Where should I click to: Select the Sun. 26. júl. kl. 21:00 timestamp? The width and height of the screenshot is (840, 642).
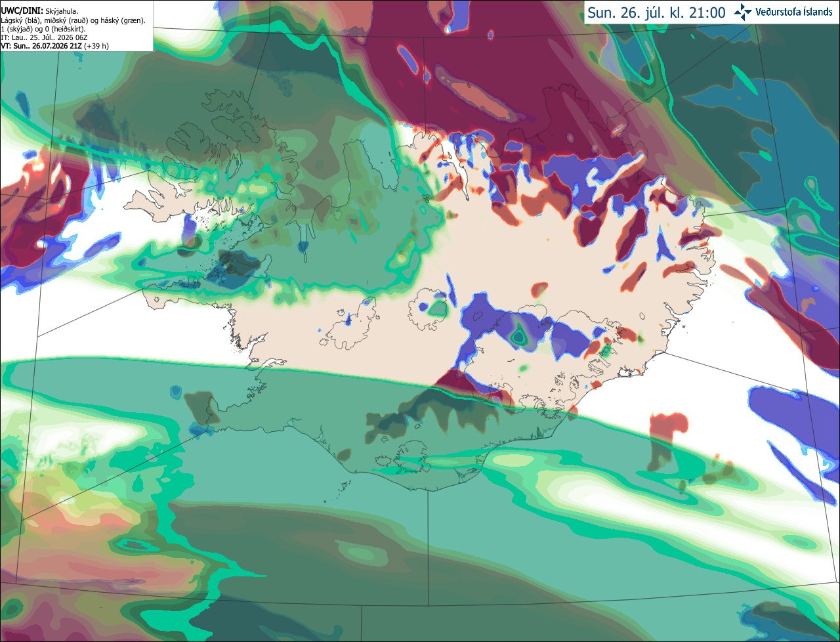click(x=656, y=12)
